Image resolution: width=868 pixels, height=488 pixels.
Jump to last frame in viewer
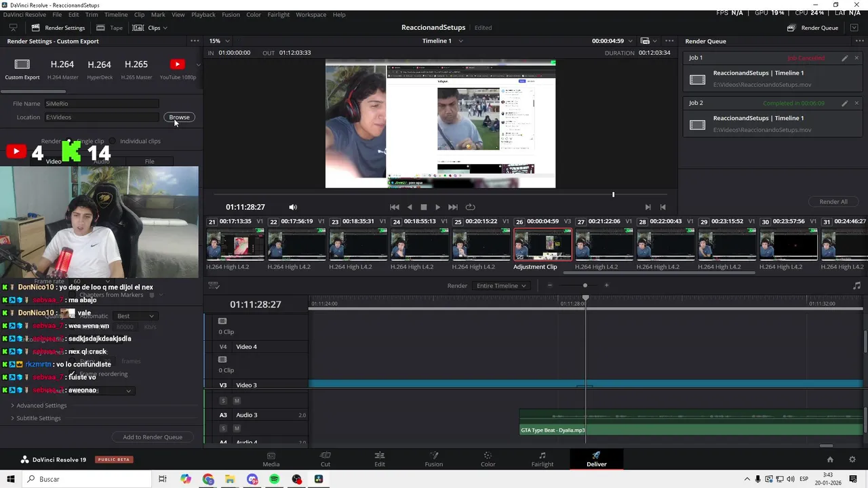pos(453,207)
